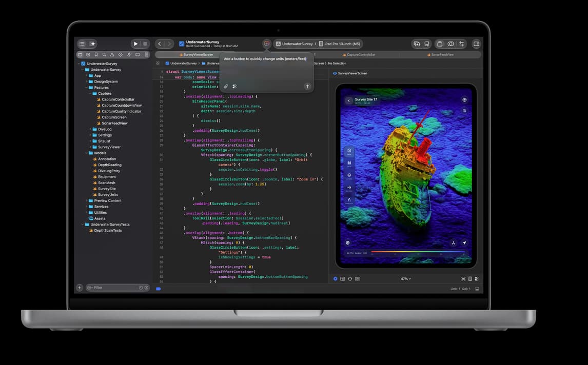
Task: Send the assistant prompt with the arrow button
Action: point(307,87)
